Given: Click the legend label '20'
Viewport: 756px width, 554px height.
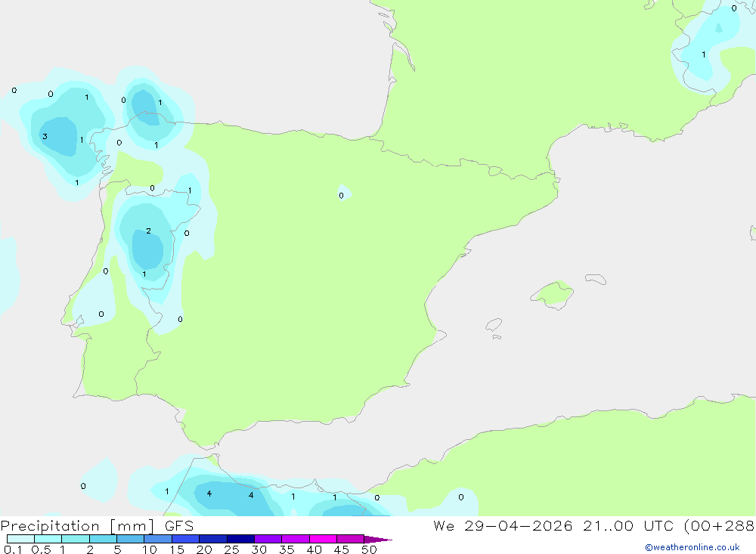Looking at the screenshot, I should (x=204, y=549).
